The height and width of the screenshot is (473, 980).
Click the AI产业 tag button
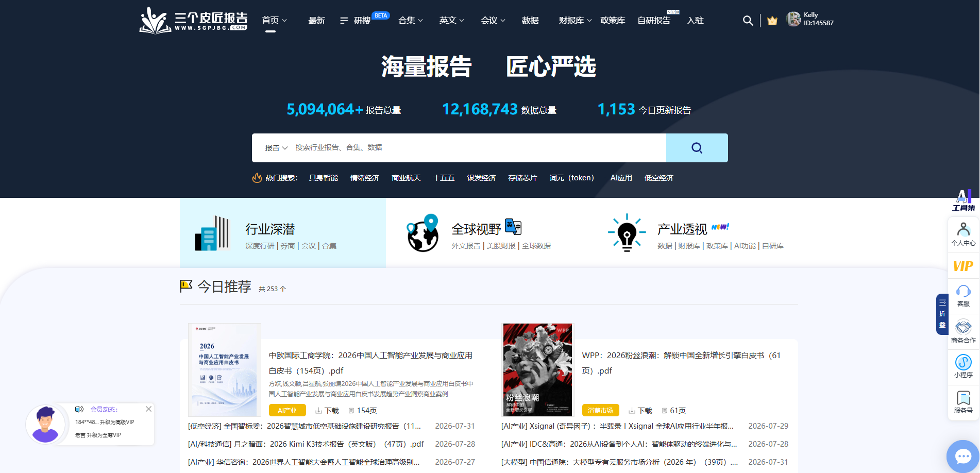[x=288, y=411]
